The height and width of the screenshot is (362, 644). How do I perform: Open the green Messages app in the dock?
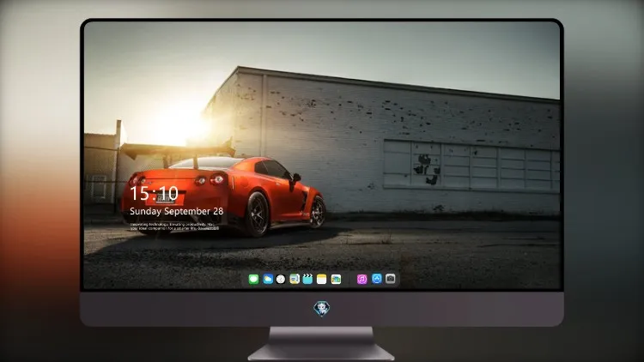(254, 279)
